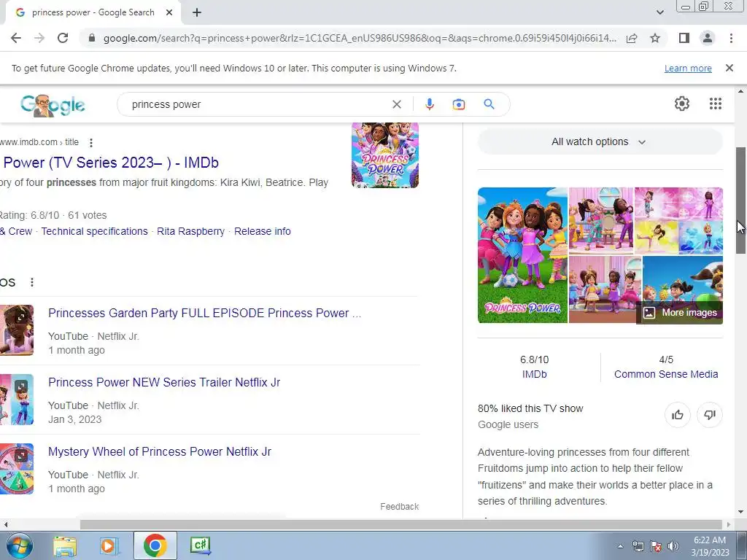Viewport: 747px width, 560px height.
Task: Click the scrollbar down arrow
Action: 741,512
